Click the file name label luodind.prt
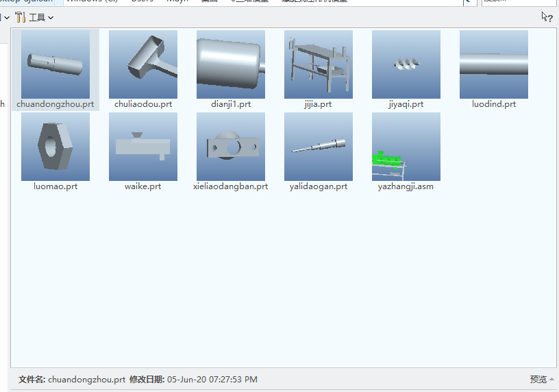559x392 pixels. (x=494, y=104)
